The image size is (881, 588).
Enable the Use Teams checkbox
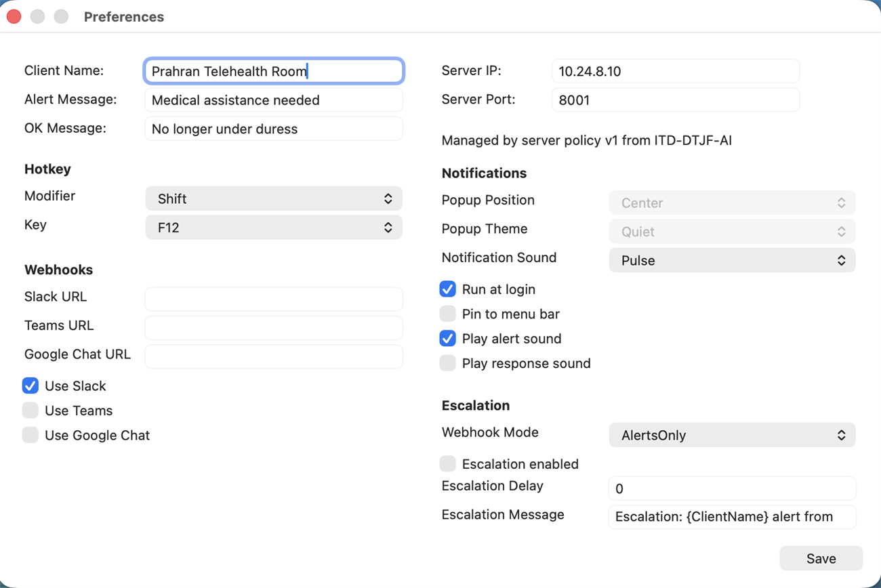pyautogui.click(x=30, y=411)
